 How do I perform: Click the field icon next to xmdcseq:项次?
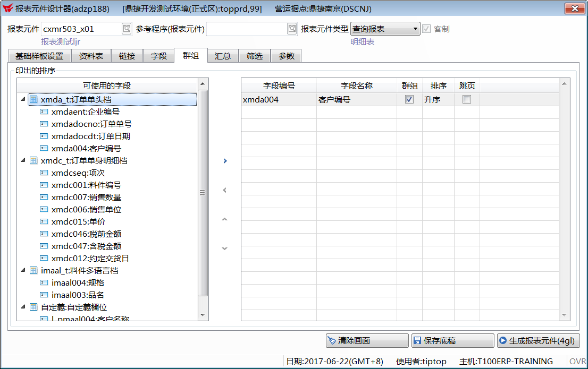pos(44,173)
